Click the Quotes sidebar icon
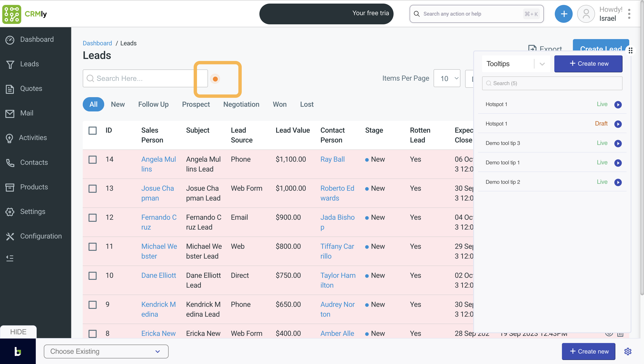The height and width of the screenshot is (364, 644). point(10,89)
